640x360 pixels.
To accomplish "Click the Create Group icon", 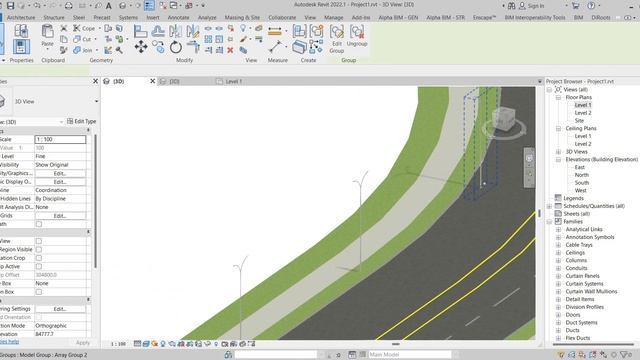I will click(x=316, y=31).
